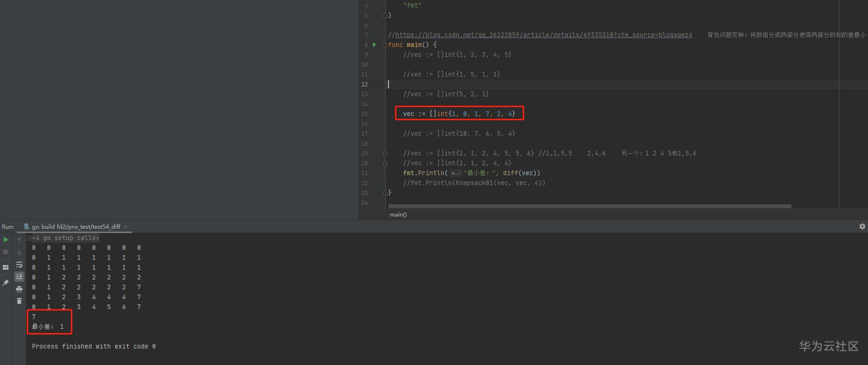Click the comment '//vec := []int{10, 7, 6, 5, 4}'

pyautogui.click(x=459, y=133)
